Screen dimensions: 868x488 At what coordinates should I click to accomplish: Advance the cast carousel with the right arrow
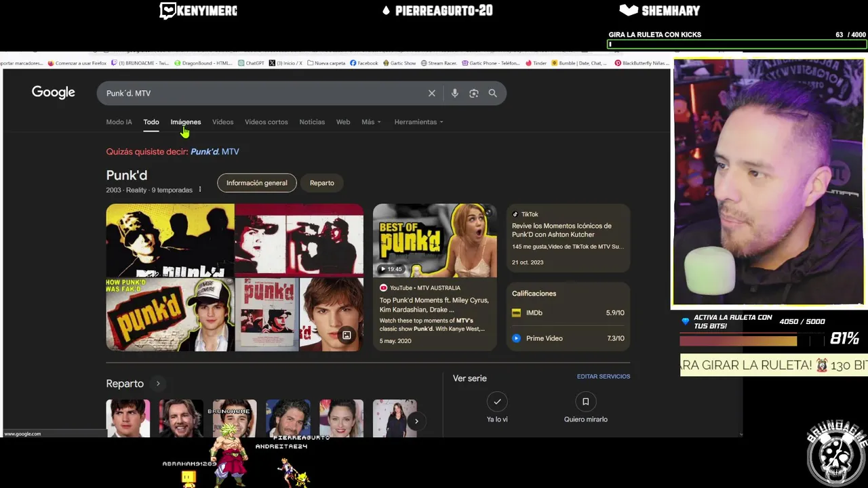click(416, 421)
